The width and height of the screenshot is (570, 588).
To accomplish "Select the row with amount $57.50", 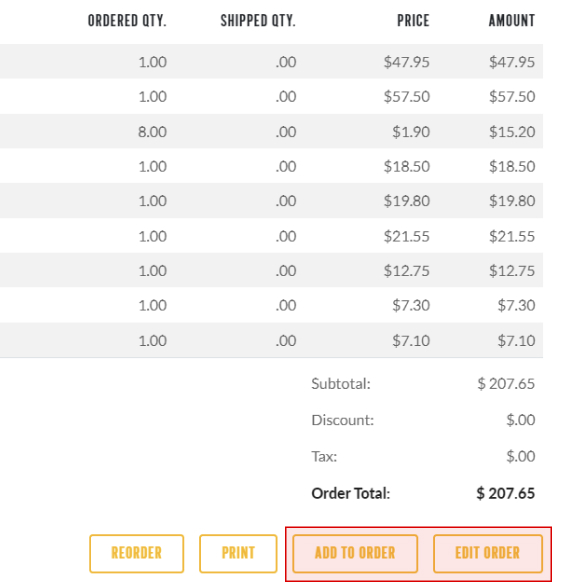I will [x=272, y=96].
